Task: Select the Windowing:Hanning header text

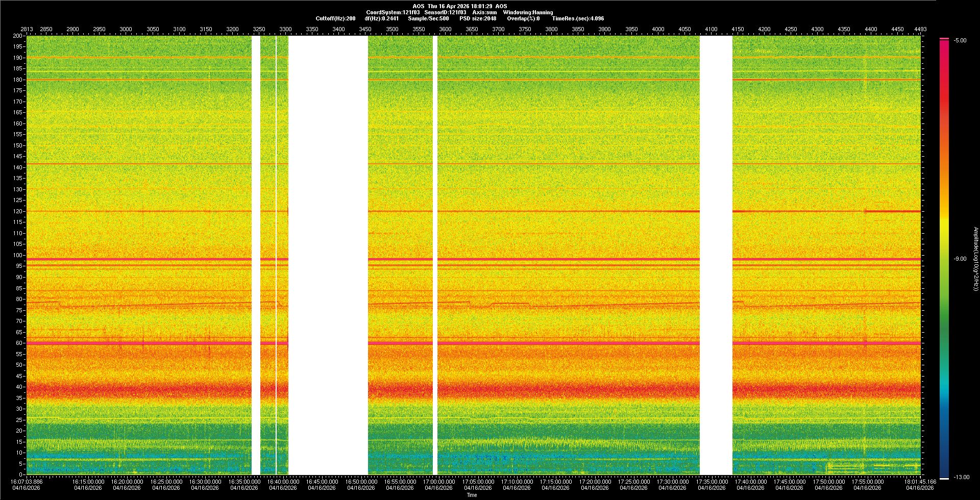Action: pos(528,12)
